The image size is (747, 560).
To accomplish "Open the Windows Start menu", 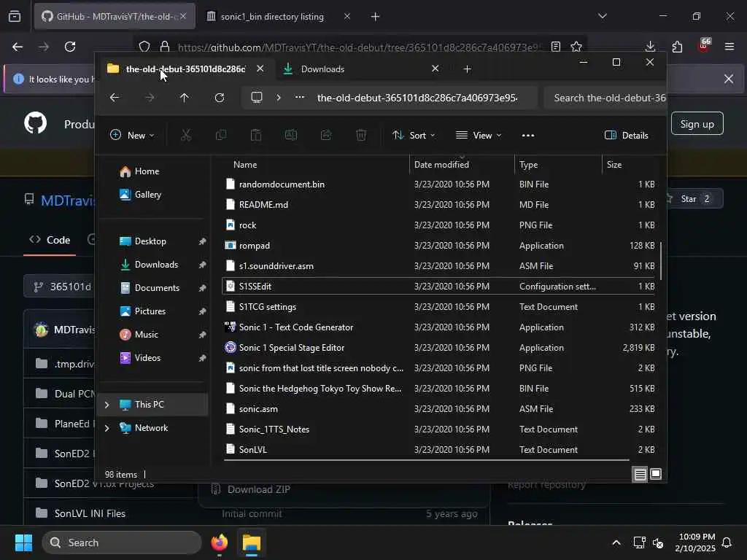I will pyautogui.click(x=23, y=542).
